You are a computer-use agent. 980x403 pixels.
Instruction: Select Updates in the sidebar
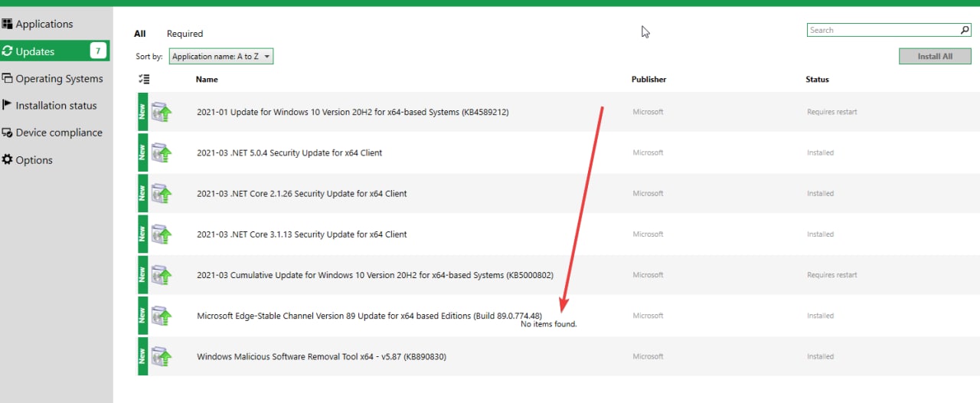point(55,51)
